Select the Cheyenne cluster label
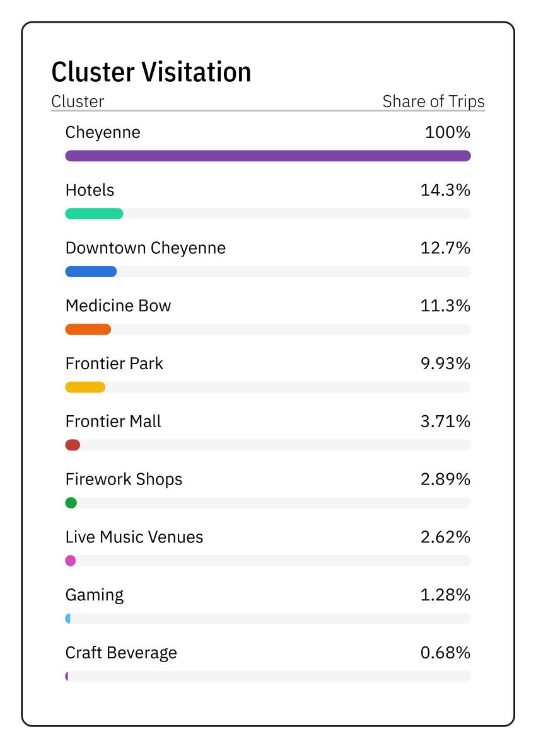The height and width of the screenshot is (756, 536). click(x=103, y=132)
